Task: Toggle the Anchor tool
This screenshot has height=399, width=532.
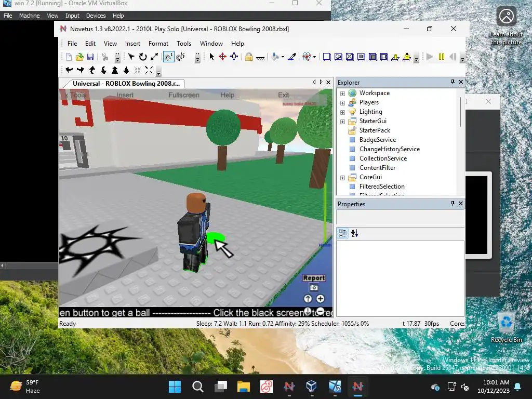Action: pyautogui.click(x=260, y=58)
